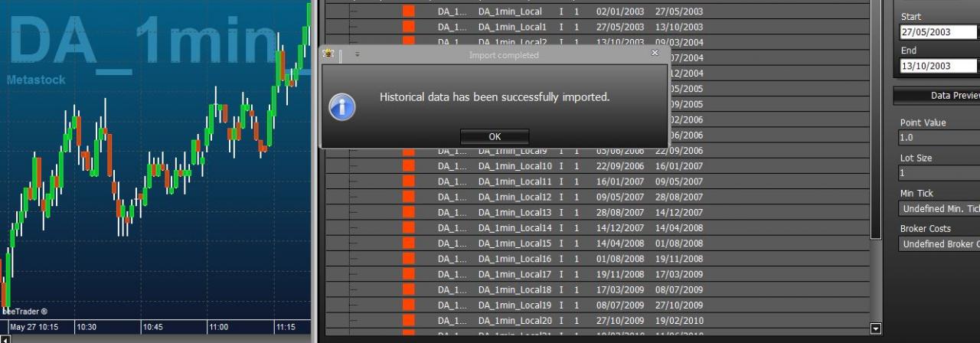Click OK in Import completed dialog
This screenshot has height=343, width=980.
click(495, 136)
